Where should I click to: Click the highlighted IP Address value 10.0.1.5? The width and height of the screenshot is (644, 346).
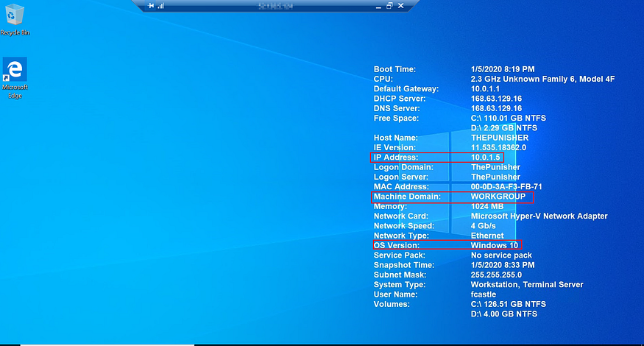486,158
